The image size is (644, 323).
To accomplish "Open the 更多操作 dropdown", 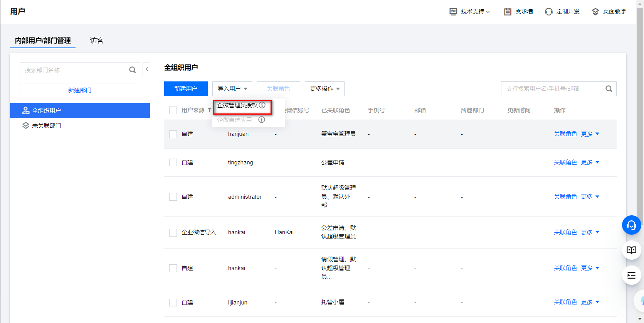I will tap(325, 89).
